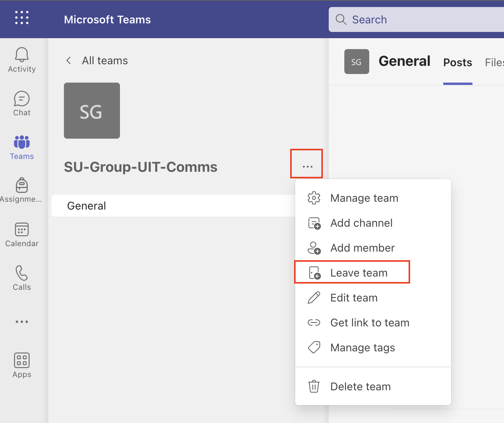Toggle the team More options ellipsis
504x423 pixels.
[307, 167]
